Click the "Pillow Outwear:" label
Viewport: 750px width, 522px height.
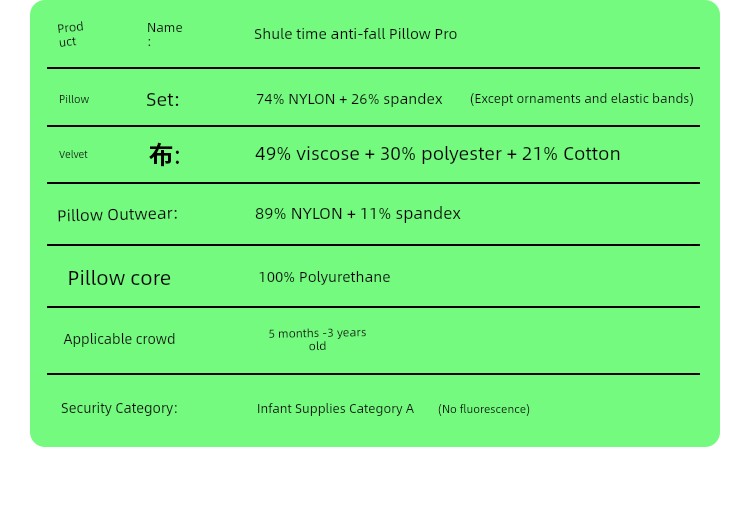point(117,214)
